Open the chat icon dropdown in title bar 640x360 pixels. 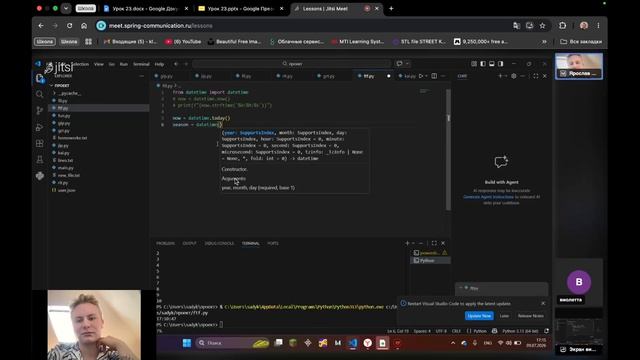(x=407, y=64)
